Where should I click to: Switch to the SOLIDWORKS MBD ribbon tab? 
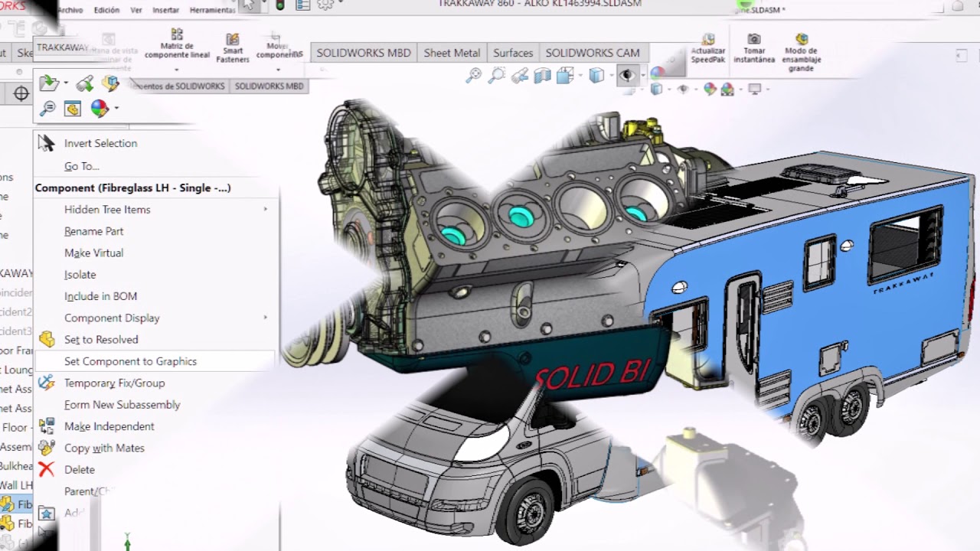[364, 53]
